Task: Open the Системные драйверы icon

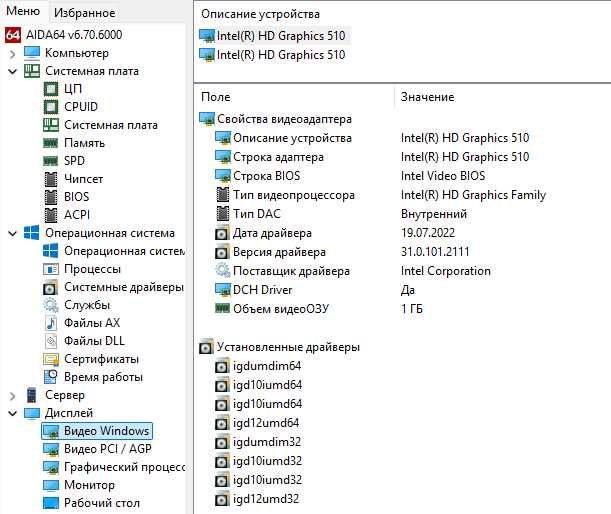Action: [50, 288]
